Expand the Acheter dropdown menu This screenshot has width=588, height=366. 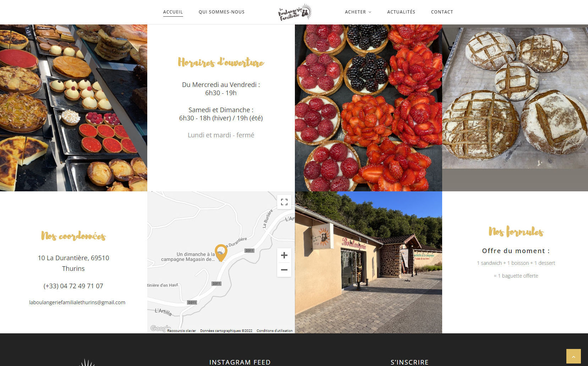(x=358, y=12)
